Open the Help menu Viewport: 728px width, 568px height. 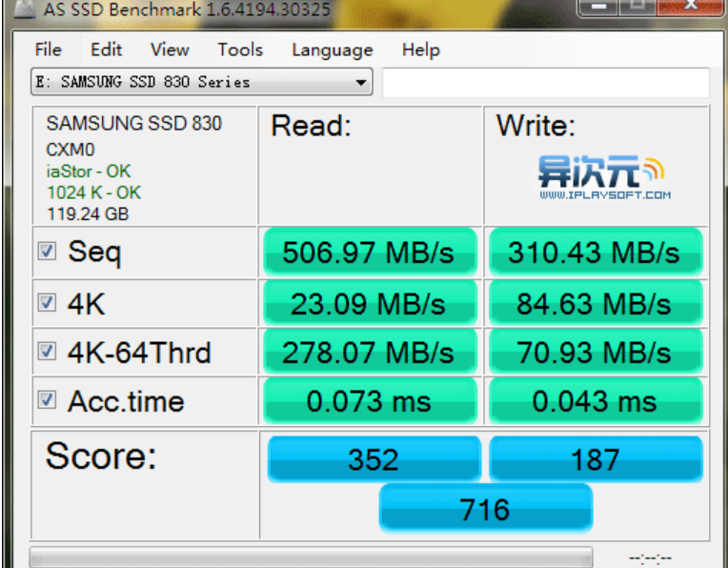[x=420, y=50]
